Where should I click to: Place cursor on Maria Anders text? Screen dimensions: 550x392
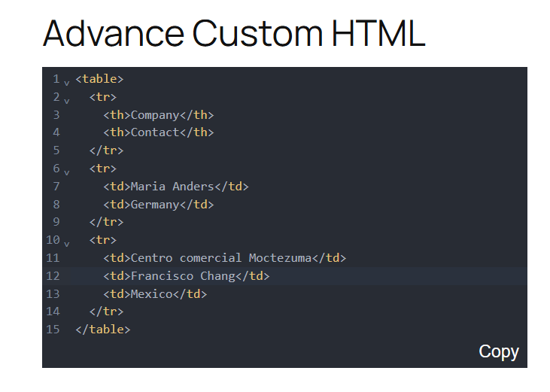coord(172,187)
